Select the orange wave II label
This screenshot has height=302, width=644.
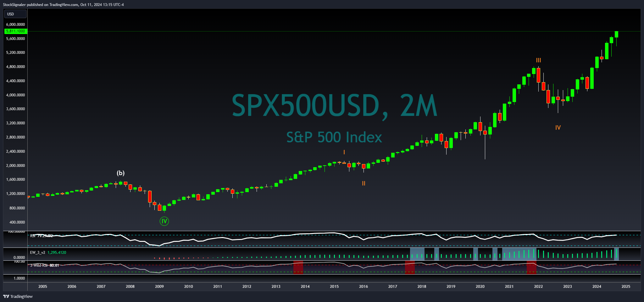point(364,183)
